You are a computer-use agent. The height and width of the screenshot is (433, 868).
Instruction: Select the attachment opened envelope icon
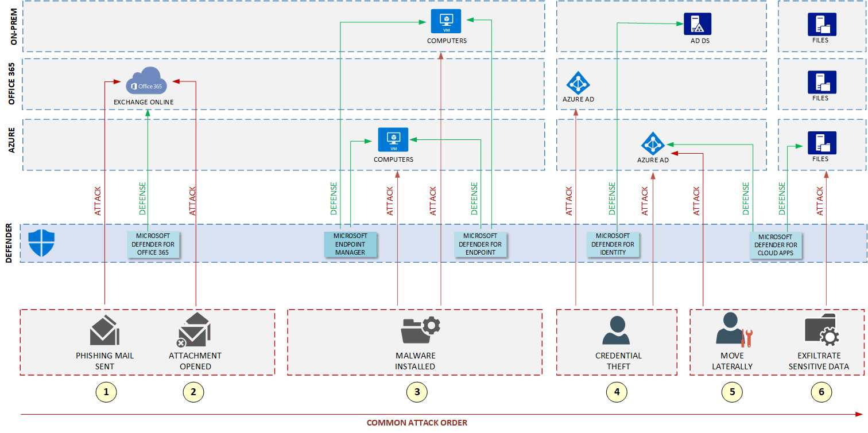coord(194,330)
